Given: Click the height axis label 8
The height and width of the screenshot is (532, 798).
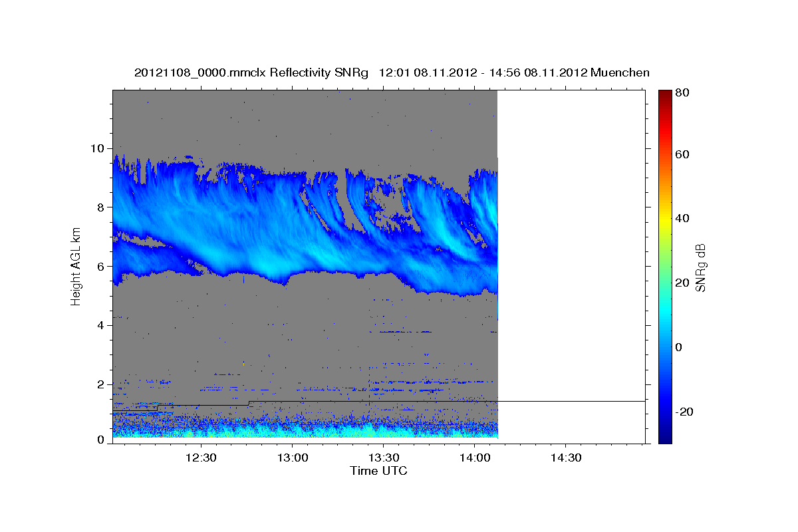Looking at the screenshot, I should 101,207.
